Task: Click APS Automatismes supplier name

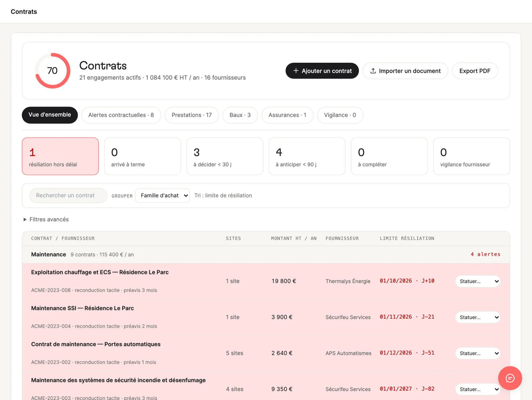Action: pyautogui.click(x=348, y=353)
